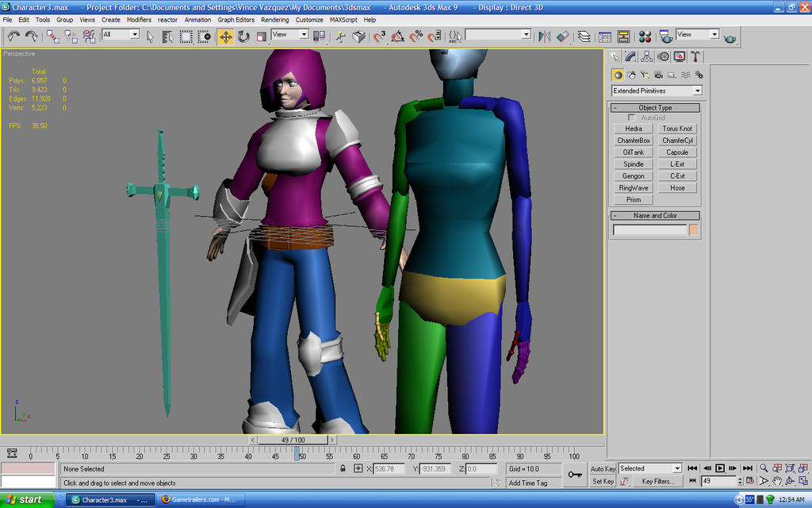The width and height of the screenshot is (812, 508).
Task: Collapse the Object Type rollout
Action: coord(655,108)
